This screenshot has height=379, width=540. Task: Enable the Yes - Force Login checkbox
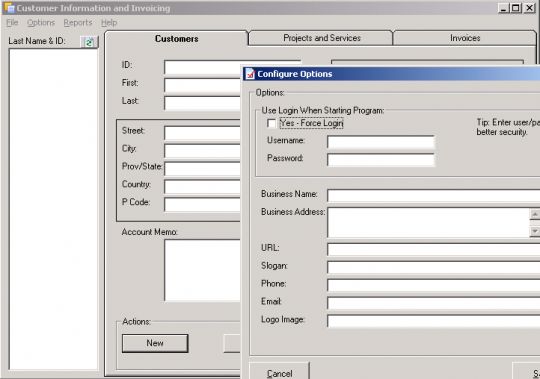click(x=271, y=123)
